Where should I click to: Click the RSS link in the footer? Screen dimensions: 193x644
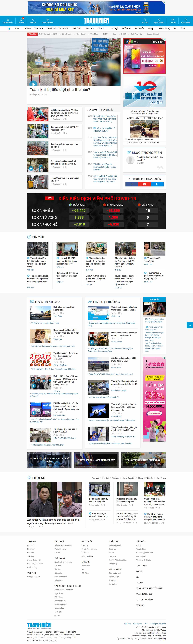coord(146,623)
